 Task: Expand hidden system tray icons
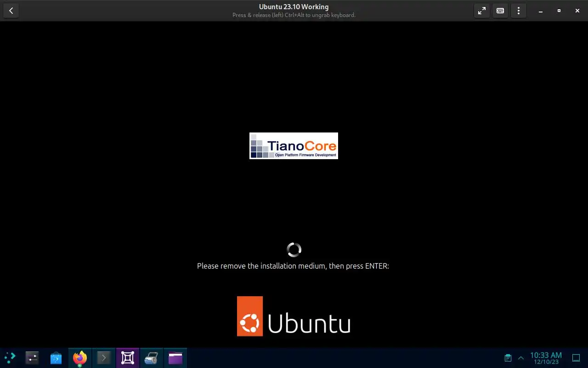click(x=521, y=358)
